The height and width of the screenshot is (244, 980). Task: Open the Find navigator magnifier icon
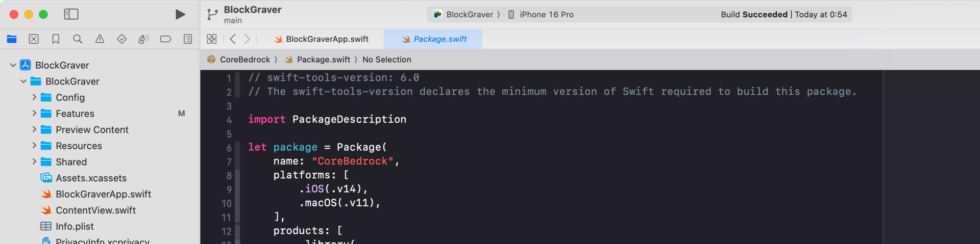[78, 39]
